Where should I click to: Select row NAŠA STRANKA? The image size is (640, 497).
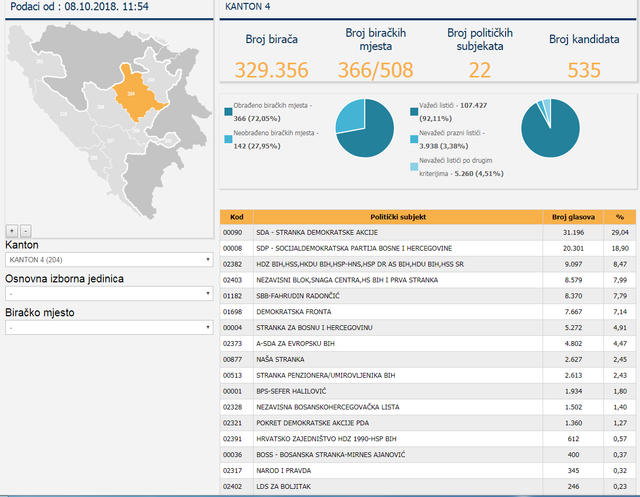[428, 359]
